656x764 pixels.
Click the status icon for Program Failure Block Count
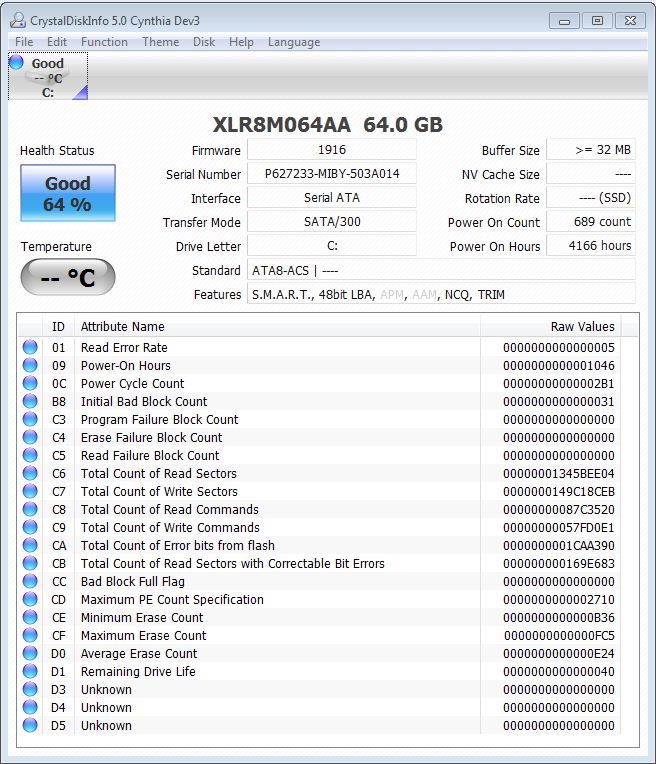point(30,419)
